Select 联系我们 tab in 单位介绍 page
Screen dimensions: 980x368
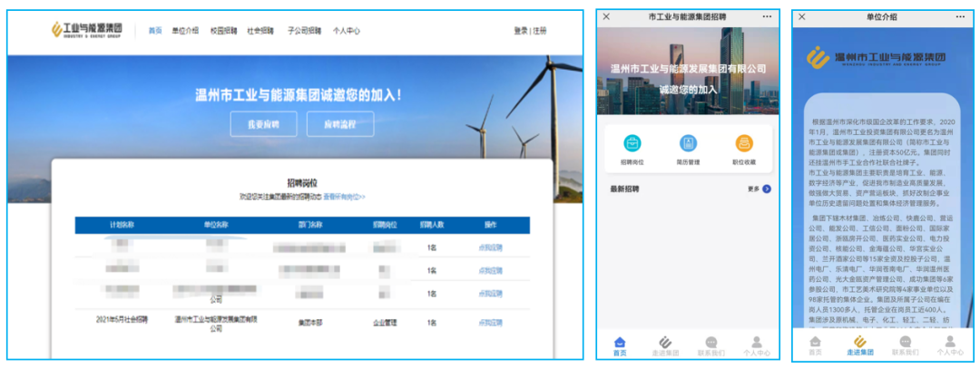905,346
